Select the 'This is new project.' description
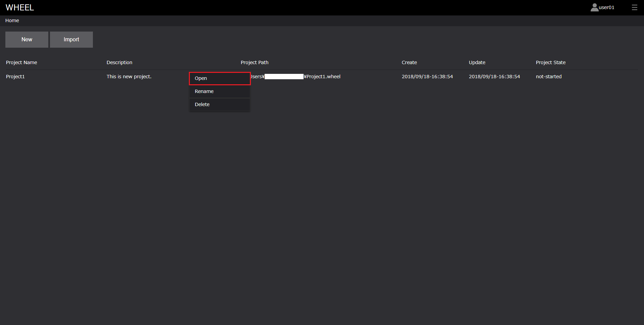Image resolution: width=644 pixels, height=325 pixels. (x=129, y=77)
